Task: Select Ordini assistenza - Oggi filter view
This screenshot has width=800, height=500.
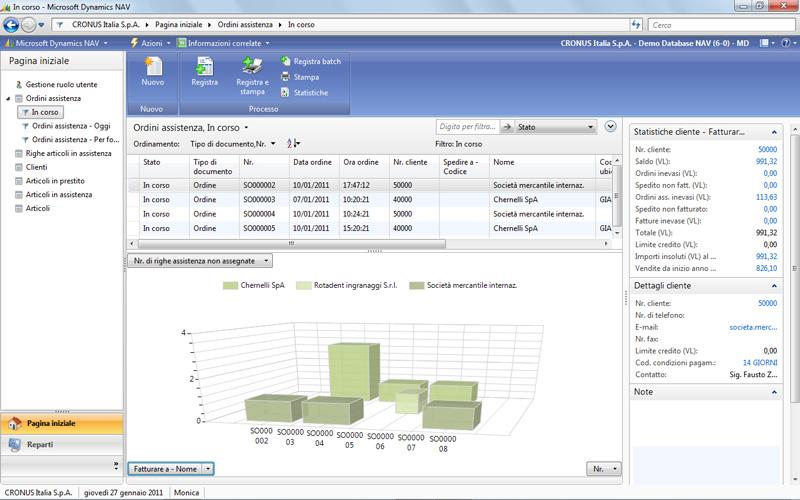Action: coord(71,126)
